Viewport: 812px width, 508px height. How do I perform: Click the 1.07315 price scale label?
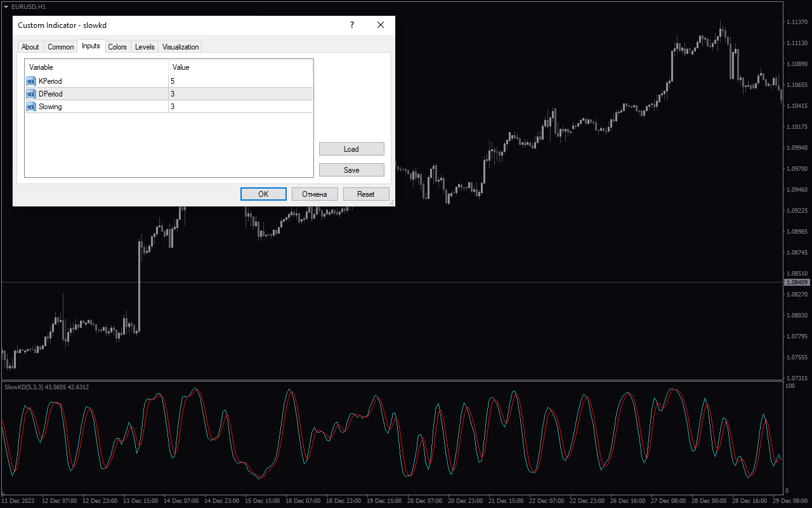pyautogui.click(x=797, y=378)
